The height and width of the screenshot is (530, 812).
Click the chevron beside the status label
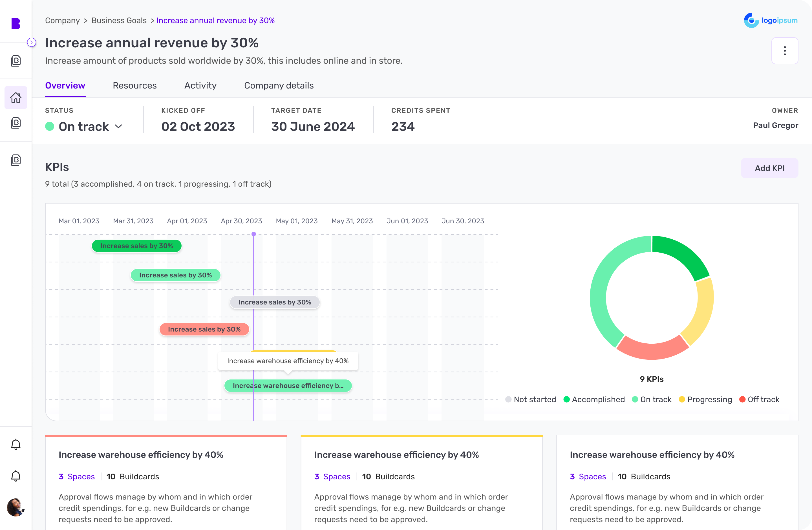119,126
